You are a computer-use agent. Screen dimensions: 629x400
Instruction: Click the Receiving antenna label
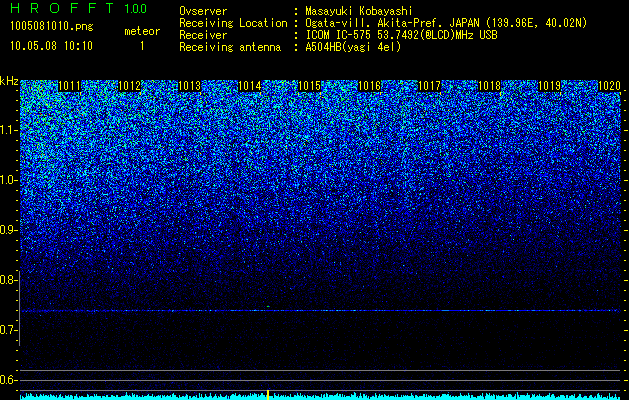point(230,47)
